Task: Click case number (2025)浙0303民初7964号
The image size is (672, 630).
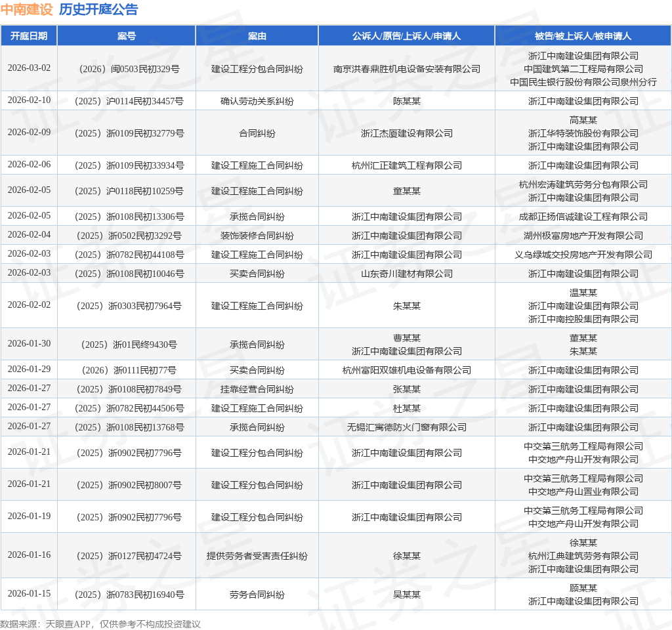Action: coord(129,306)
